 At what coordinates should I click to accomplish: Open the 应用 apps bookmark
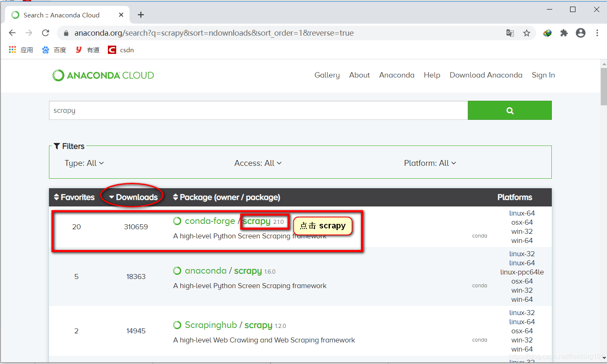[x=21, y=50]
